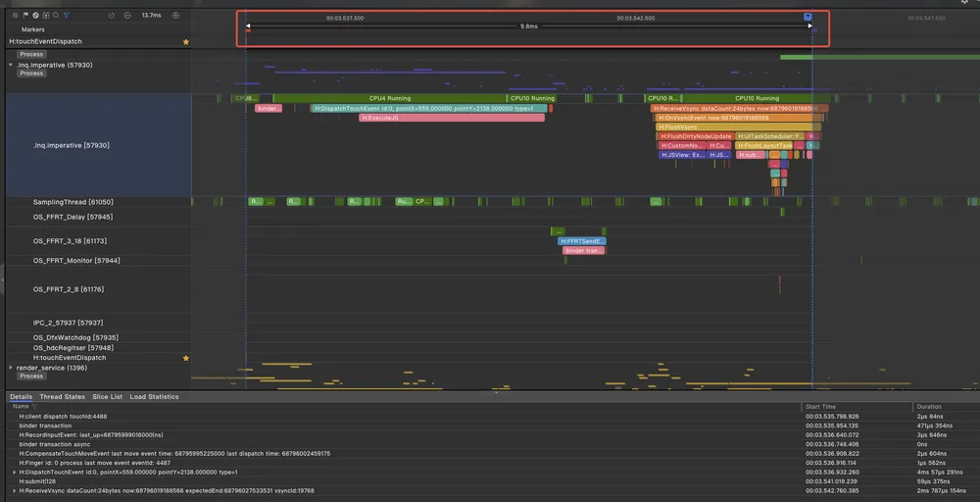Image resolution: width=980 pixels, height=502 pixels.
Task: Click the blue marker flag on timeline ruler
Action: pos(808,17)
